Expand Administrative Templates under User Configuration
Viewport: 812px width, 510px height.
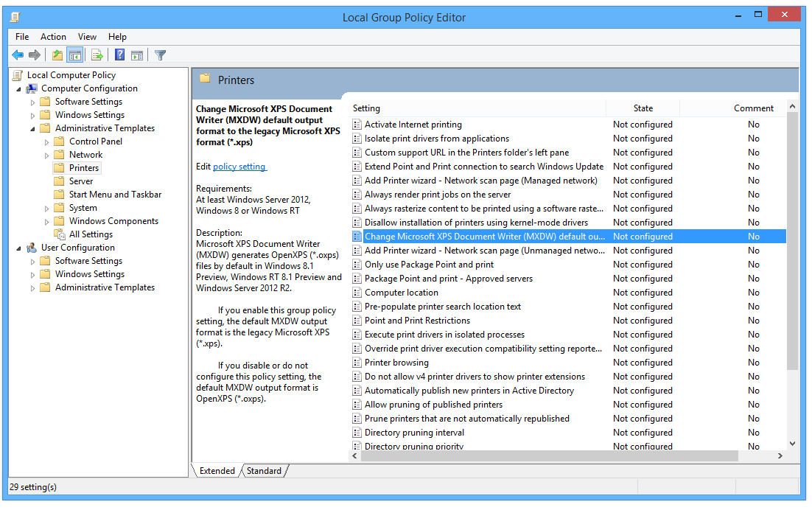32,288
